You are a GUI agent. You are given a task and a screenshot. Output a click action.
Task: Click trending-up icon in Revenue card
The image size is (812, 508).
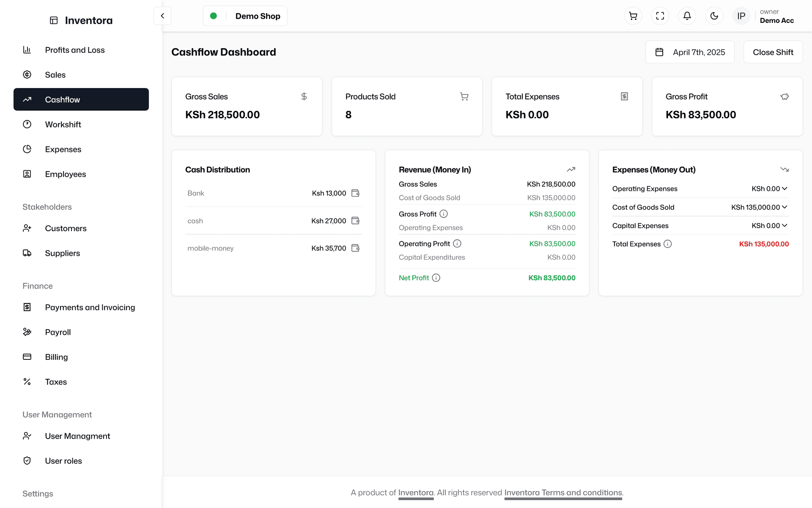pyautogui.click(x=571, y=169)
